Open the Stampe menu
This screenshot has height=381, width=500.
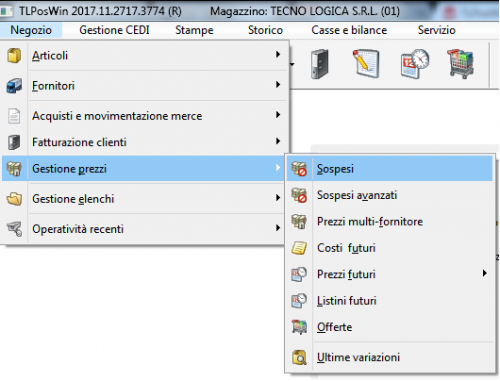pos(194,30)
